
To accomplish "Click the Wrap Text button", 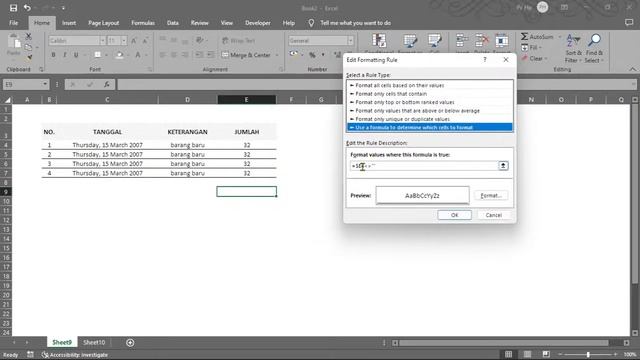I will [x=239, y=40].
